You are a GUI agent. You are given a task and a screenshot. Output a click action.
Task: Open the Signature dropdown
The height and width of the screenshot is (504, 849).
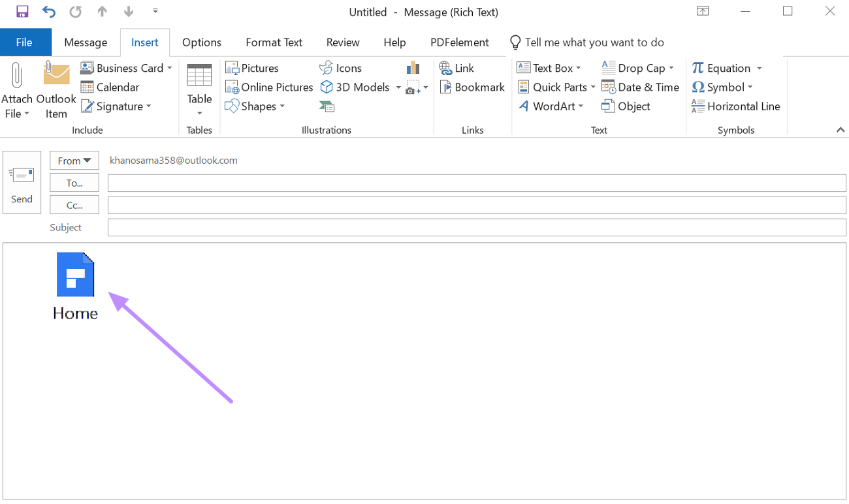click(x=116, y=106)
